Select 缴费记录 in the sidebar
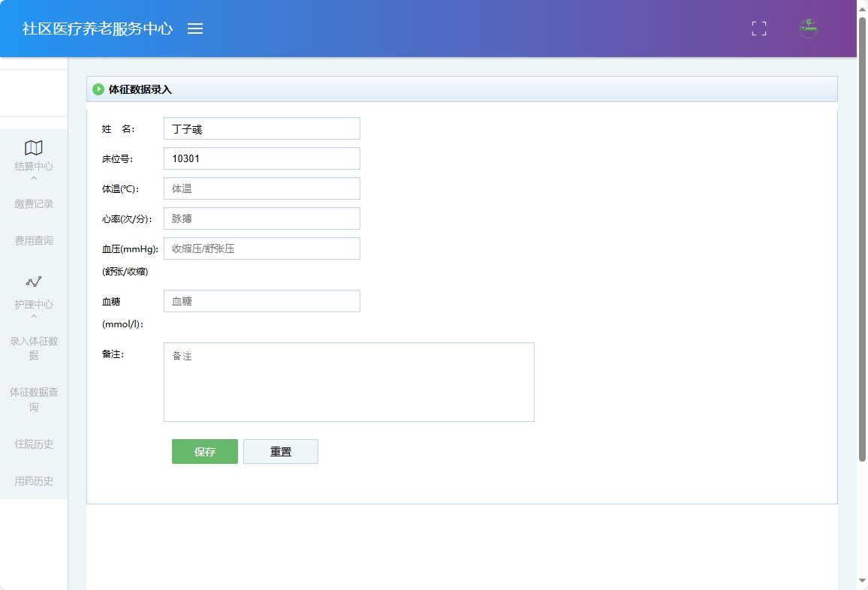This screenshot has height=590, width=868. point(33,203)
